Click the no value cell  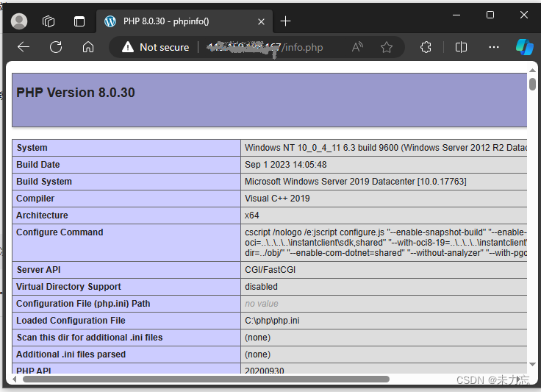click(262, 304)
